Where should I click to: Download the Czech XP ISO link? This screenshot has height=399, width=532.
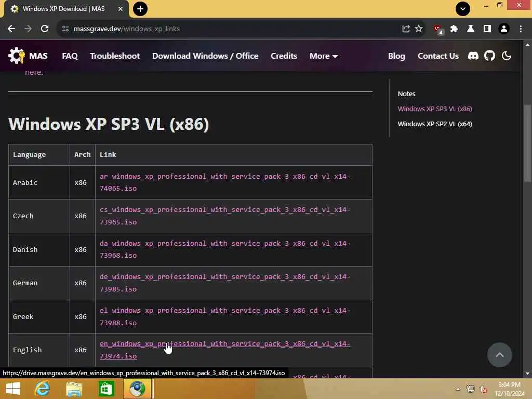pos(224,216)
